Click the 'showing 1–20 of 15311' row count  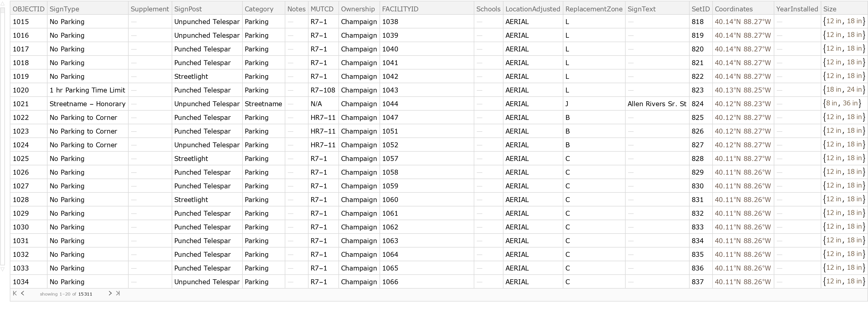point(66,294)
